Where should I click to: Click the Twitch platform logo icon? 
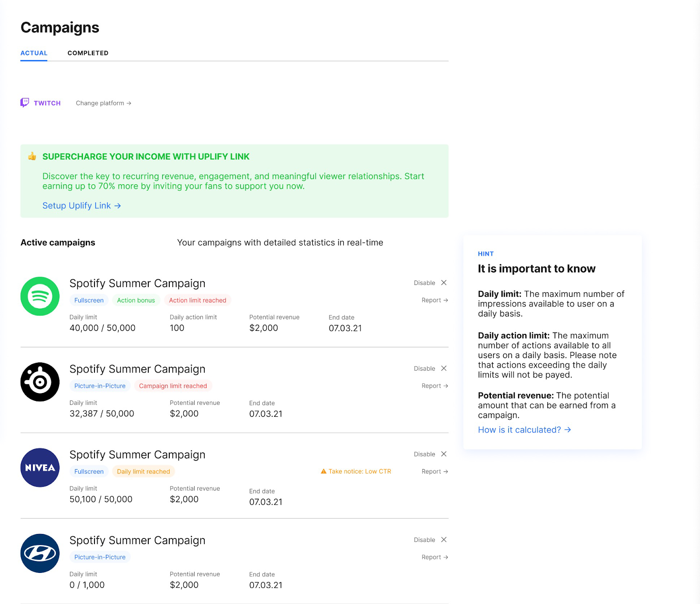pos(24,103)
